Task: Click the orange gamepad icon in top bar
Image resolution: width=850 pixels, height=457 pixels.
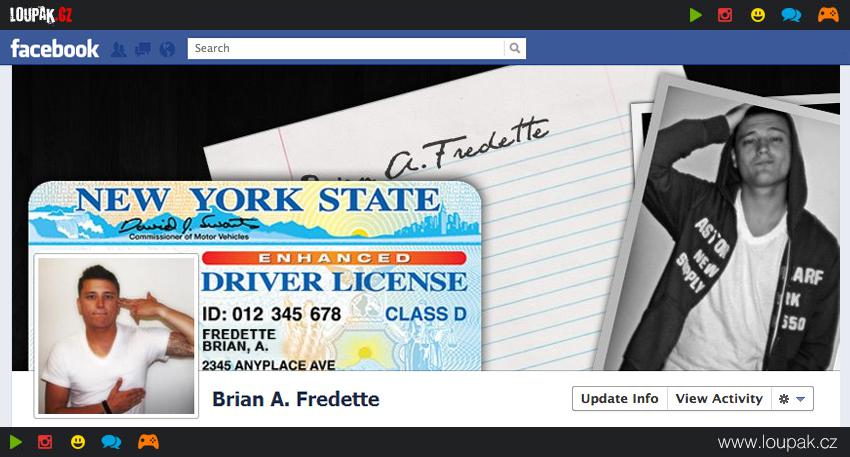Action: point(828,15)
